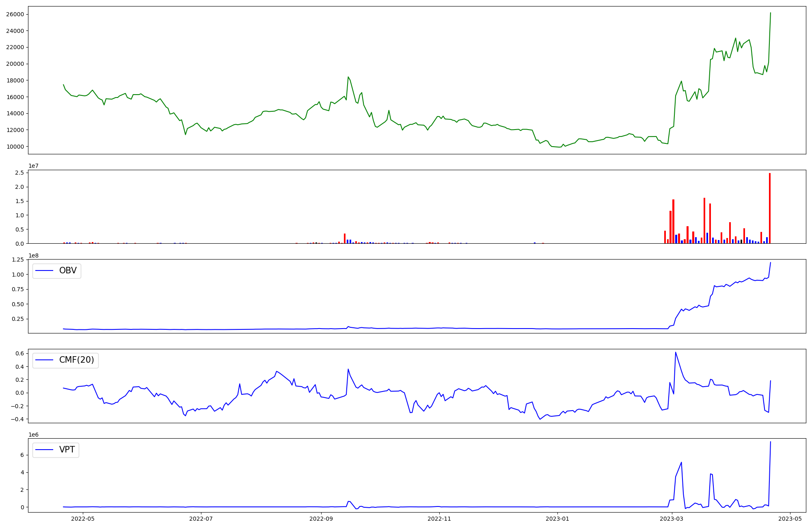Click the 1e7 volume scale label
Screen dimensions: 812x528
[x=34, y=166]
